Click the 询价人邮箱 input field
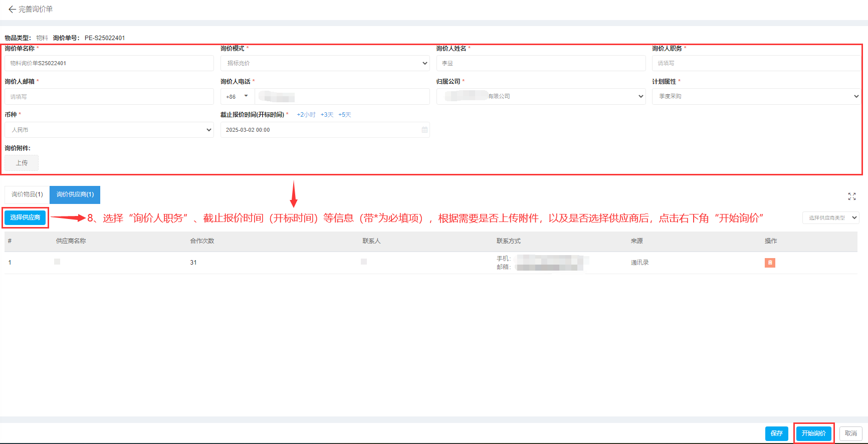Image resolution: width=868 pixels, height=444 pixels. click(x=109, y=97)
